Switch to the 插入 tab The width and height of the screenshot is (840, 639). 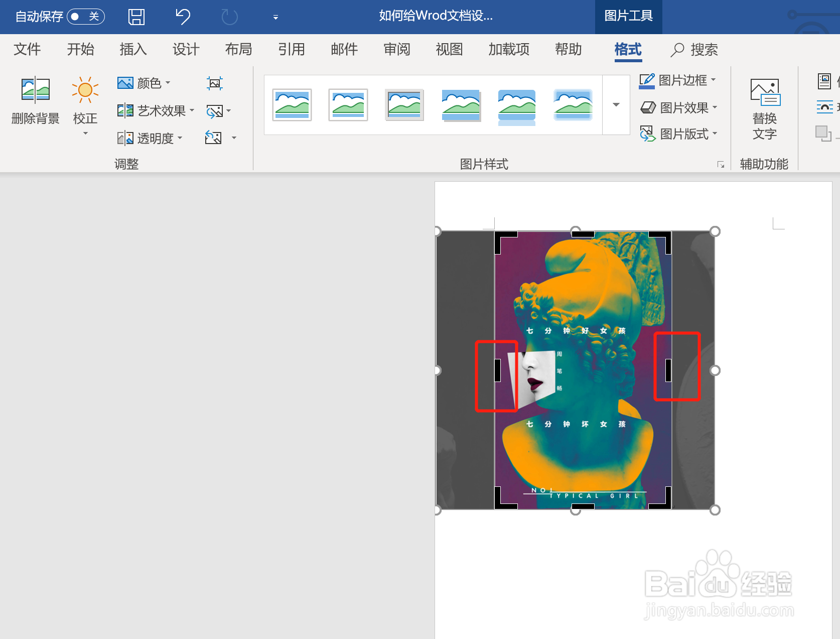133,49
